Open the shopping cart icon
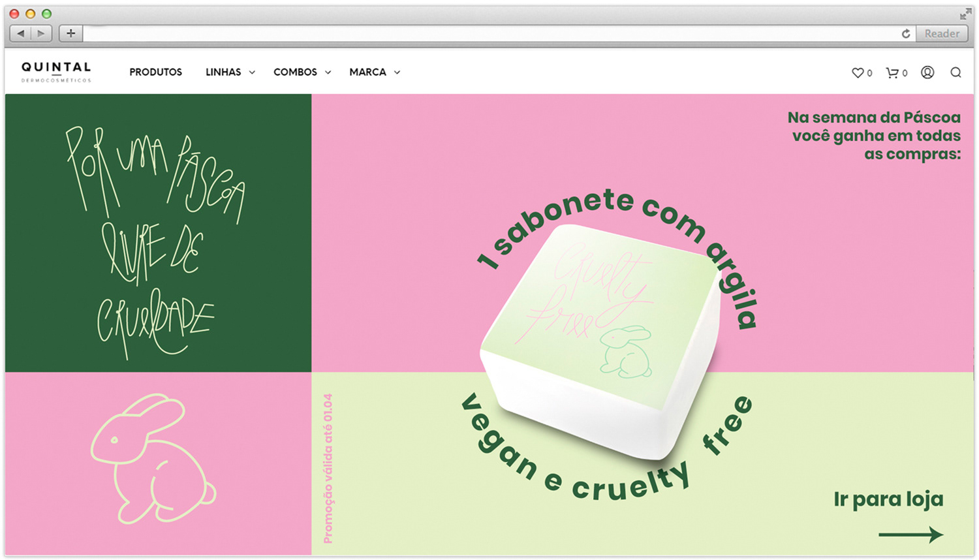 [892, 72]
